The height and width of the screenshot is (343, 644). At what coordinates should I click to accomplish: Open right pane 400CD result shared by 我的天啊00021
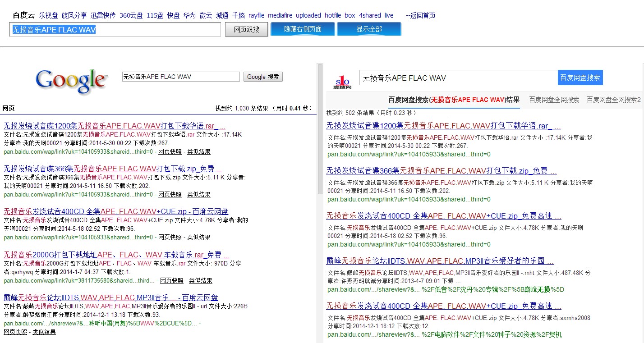[x=444, y=216]
